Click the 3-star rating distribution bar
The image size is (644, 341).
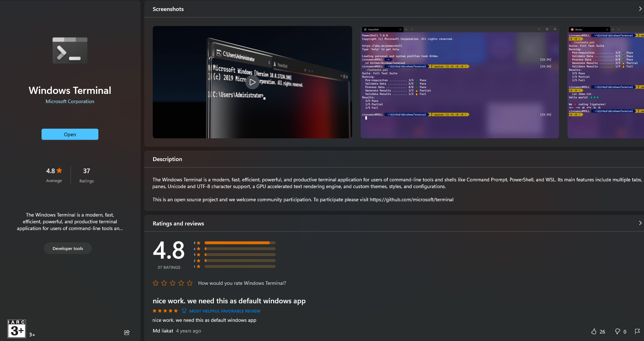[240, 255]
